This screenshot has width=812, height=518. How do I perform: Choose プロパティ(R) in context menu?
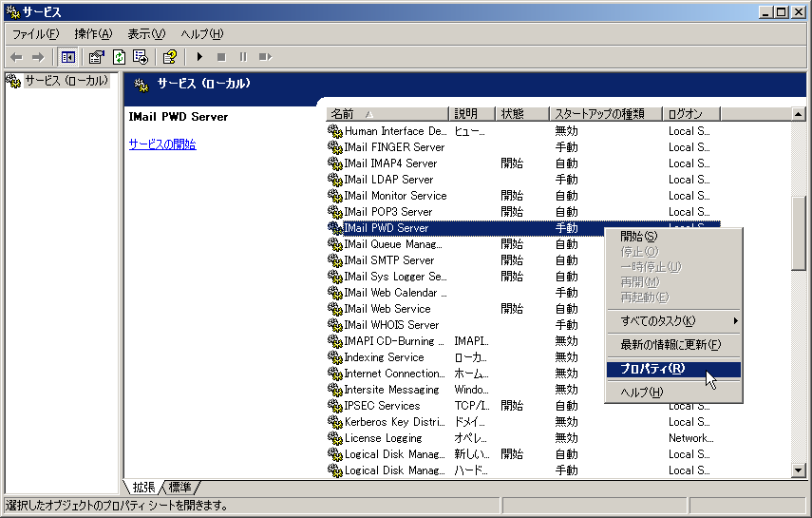673,369
